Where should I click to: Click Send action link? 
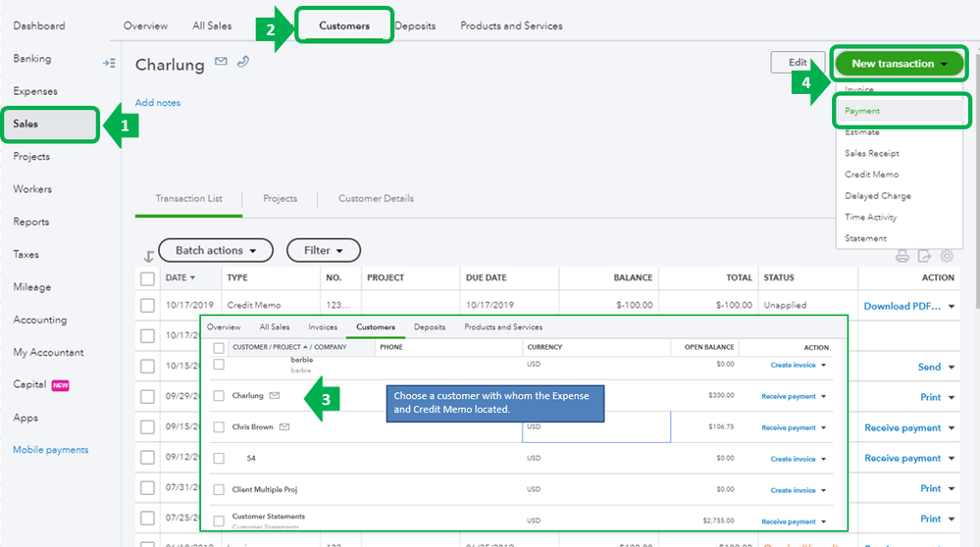929,368
